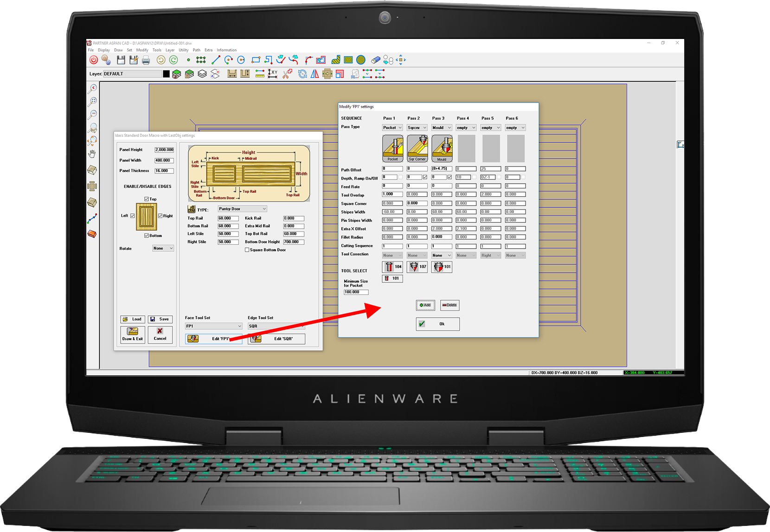Click the Minimum Size for Pocket field
The height and width of the screenshot is (532, 770).
(x=356, y=292)
